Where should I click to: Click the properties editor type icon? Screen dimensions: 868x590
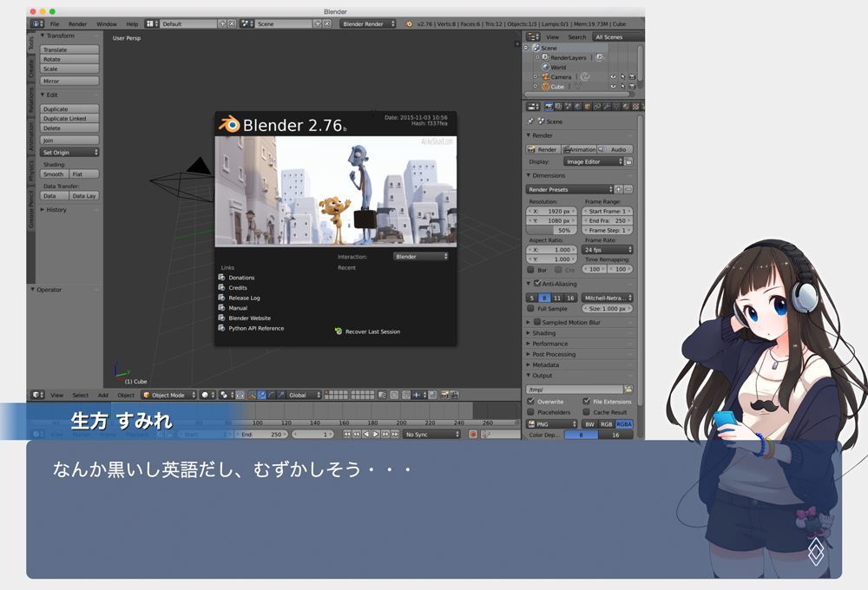pyautogui.click(x=533, y=106)
